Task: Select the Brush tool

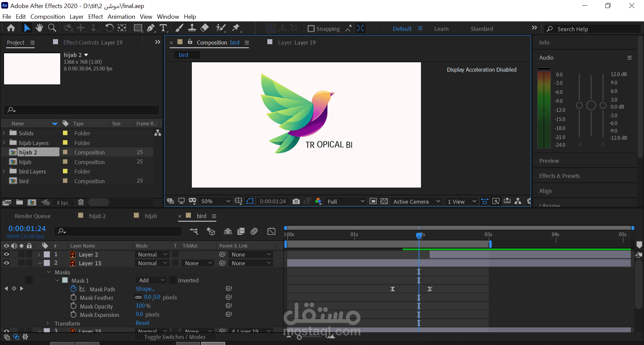Action: pos(179,28)
